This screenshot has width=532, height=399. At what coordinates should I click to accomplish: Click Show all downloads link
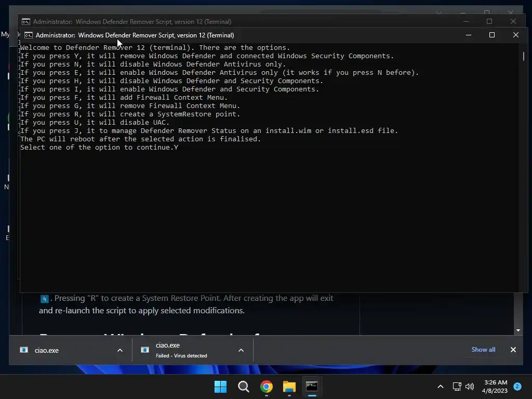click(x=483, y=350)
